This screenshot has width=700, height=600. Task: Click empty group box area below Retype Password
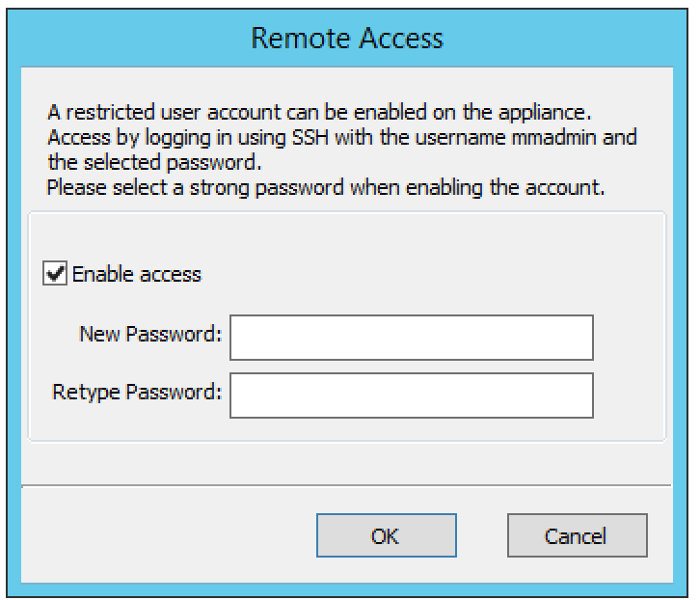347,429
